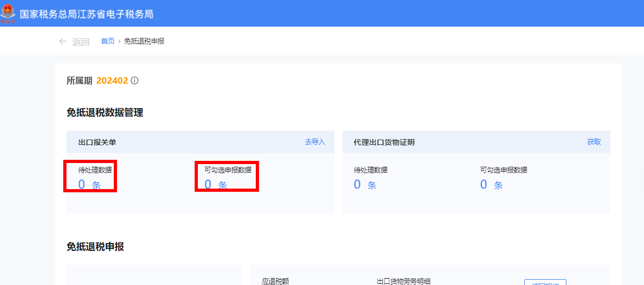Viewport: 644px width, 285px height.
Task: Click the 出口报关单 card header
Action: 97,142
